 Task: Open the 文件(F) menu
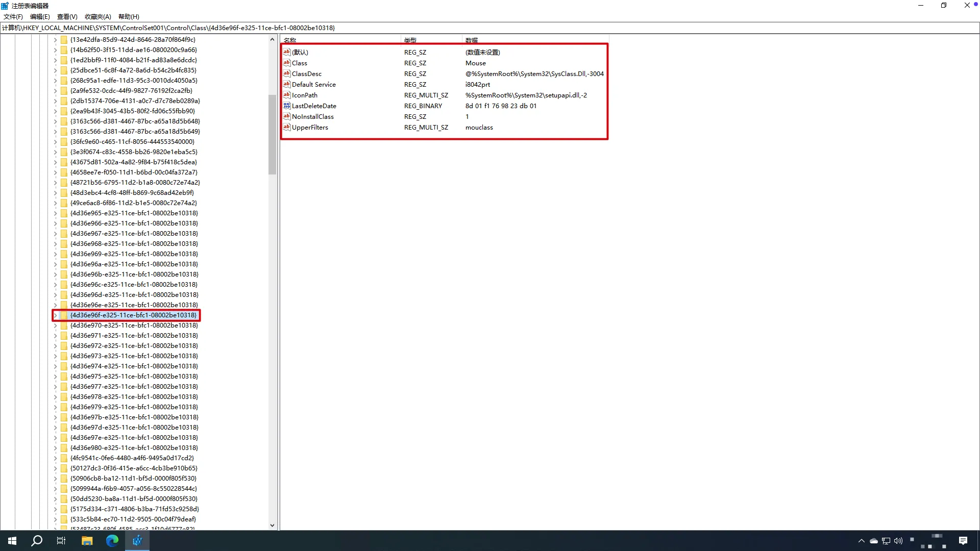coord(13,17)
